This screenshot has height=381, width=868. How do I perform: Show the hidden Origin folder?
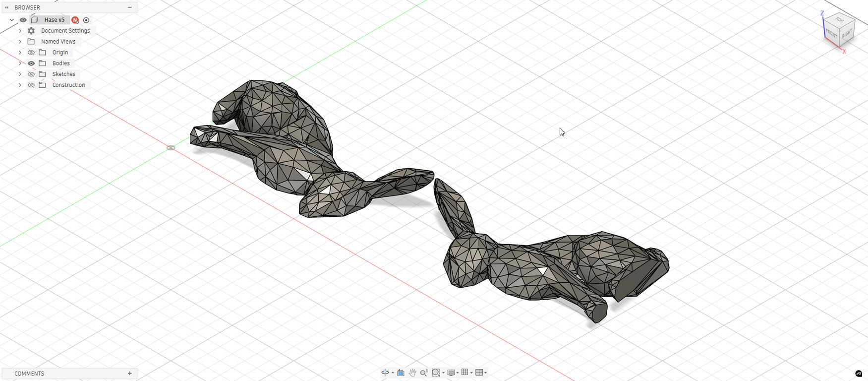tap(31, 53)
